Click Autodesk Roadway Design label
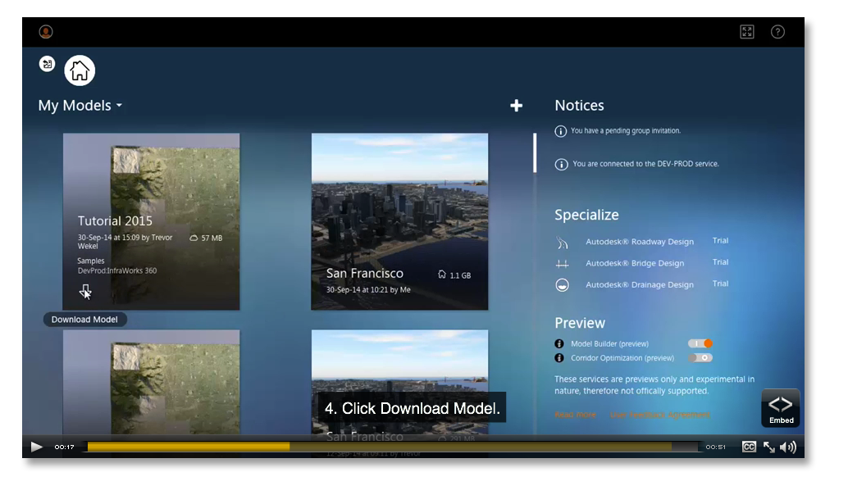The height and width of the screenshot is (504, 848). pos(639,242)
